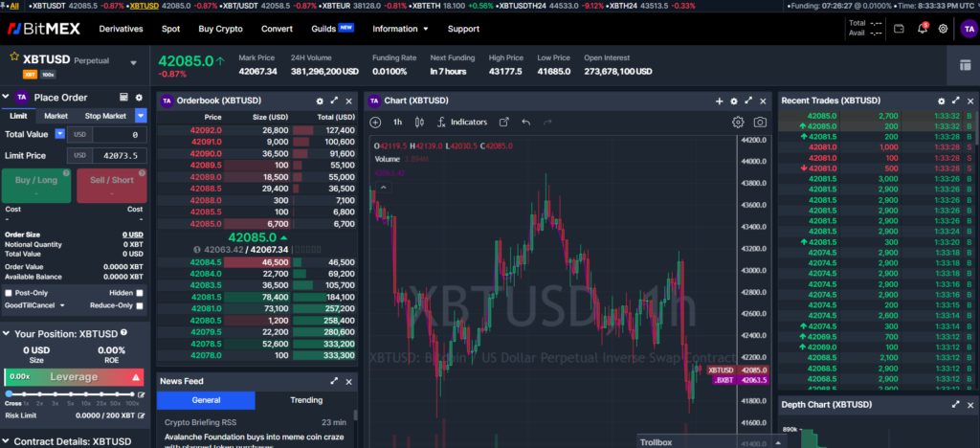Viewport: 980px width, 448px height.
Task: Open the Avalanche Foundation news headline
Action: (255, 440)
